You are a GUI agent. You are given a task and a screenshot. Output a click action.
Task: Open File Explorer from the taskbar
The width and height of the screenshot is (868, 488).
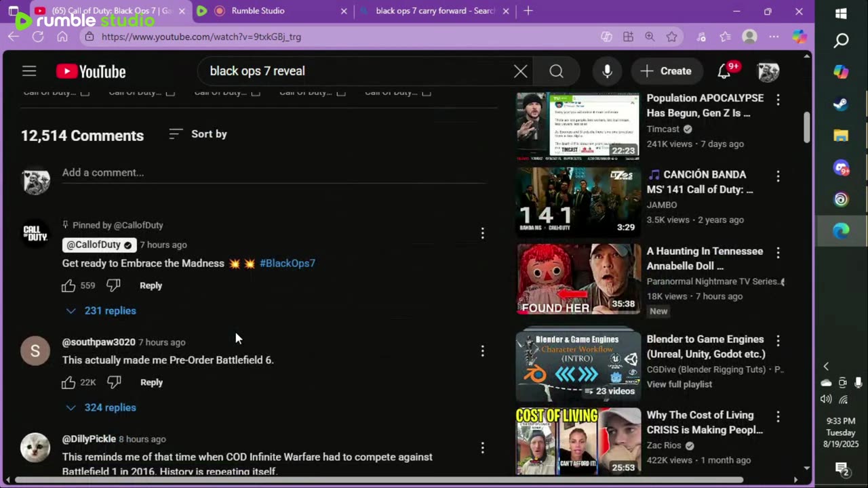[841, 136]
